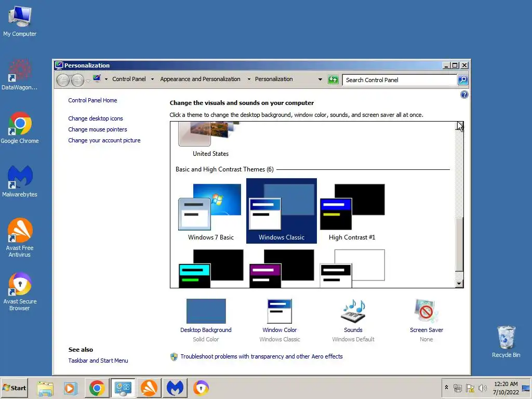Open Troubleshoot transparency and Aero effects link
532x399 pixels.
pos(261,356)
